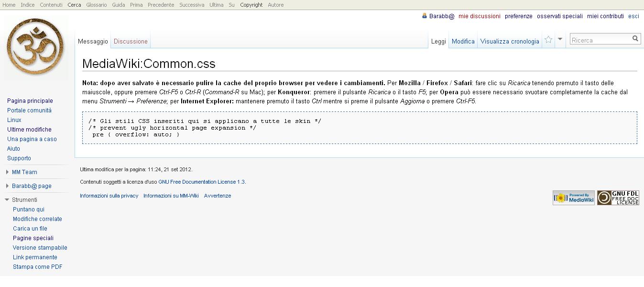Image resolution: width=644 pixels, height=287 pixels.
Task: Open the Ultime modifiche sidebar link
Action: (x=29, y=130)
